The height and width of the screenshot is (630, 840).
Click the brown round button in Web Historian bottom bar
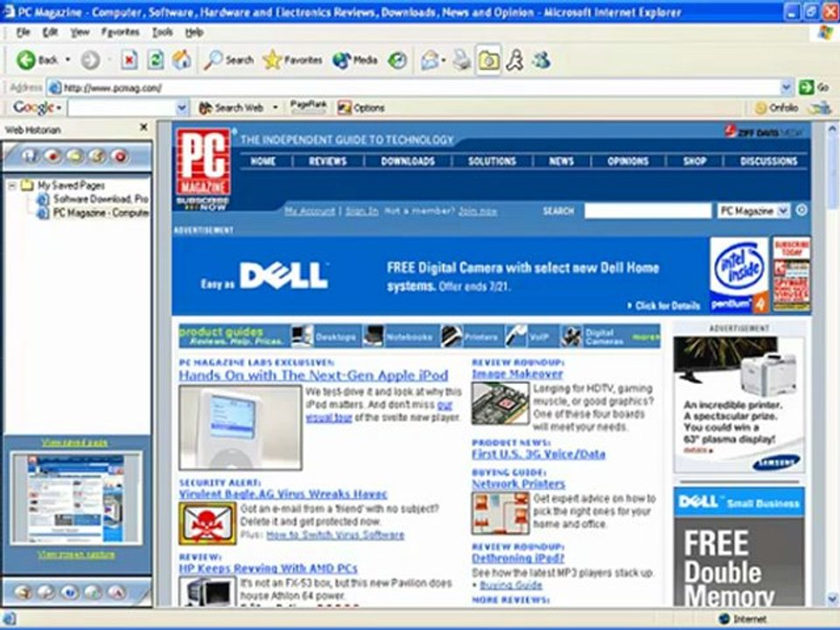click(x=22, y=592)
